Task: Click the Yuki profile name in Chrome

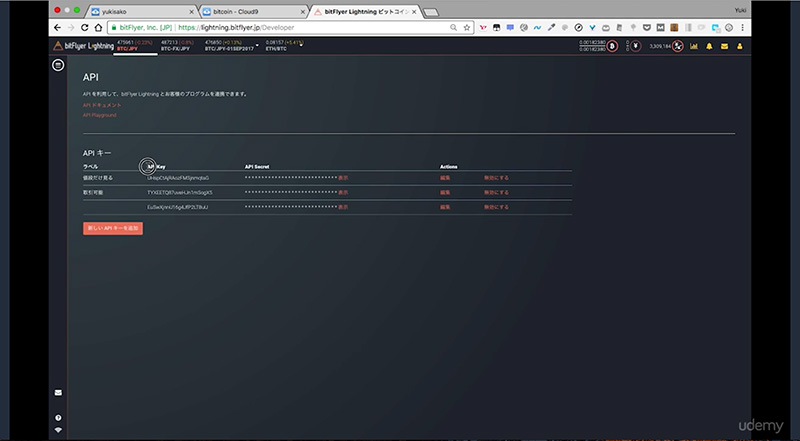Action: click(x=740, y=10)
